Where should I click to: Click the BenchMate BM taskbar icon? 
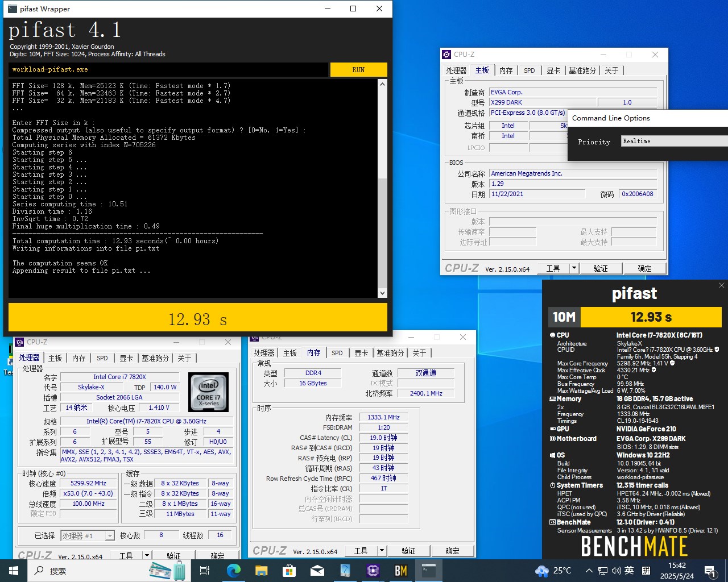point(401,571)
